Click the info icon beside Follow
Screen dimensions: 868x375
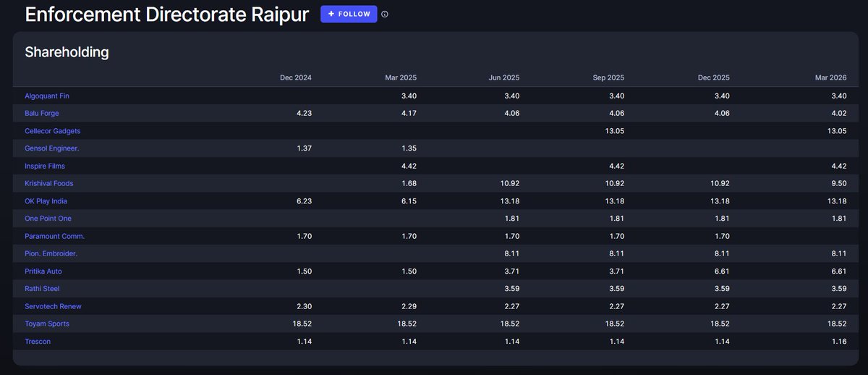(385, 14)
